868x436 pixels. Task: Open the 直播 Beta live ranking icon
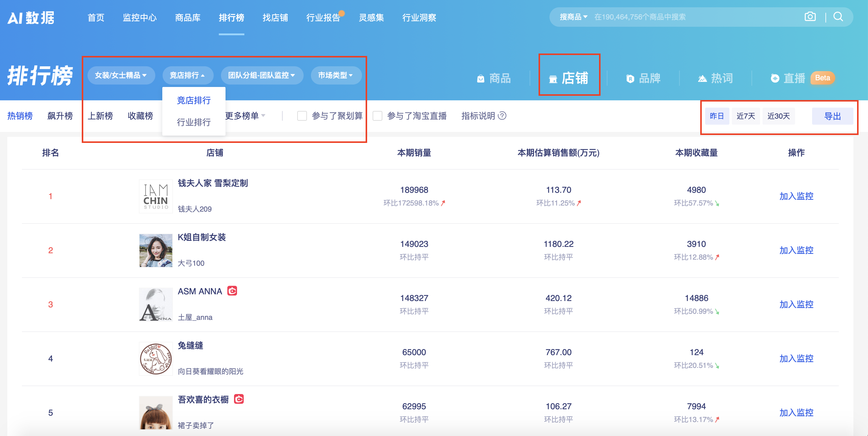790,78
